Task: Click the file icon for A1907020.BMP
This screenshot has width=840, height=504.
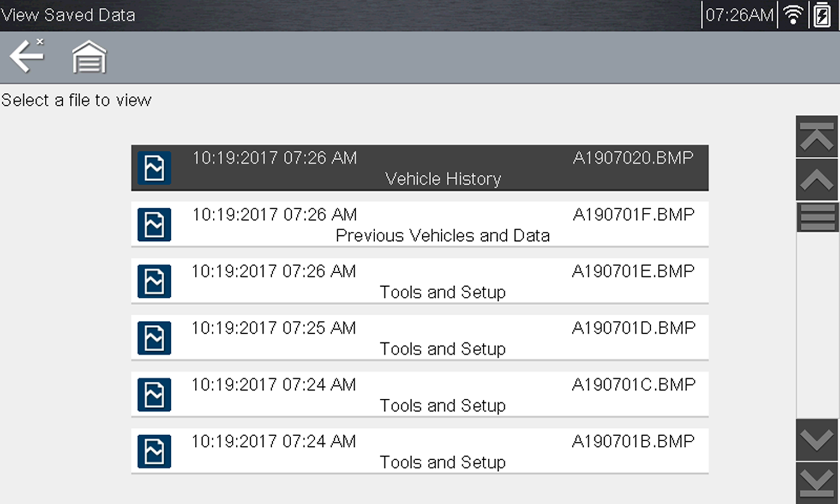Action: pos(154,168)
